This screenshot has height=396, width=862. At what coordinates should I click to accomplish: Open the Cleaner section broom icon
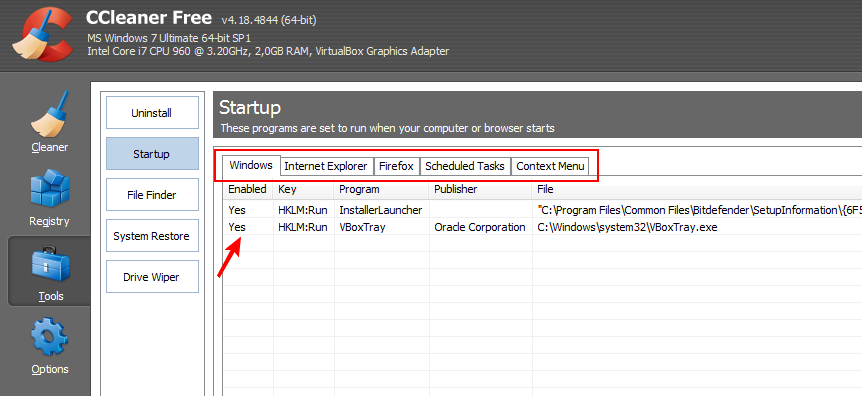click(49, 114)
